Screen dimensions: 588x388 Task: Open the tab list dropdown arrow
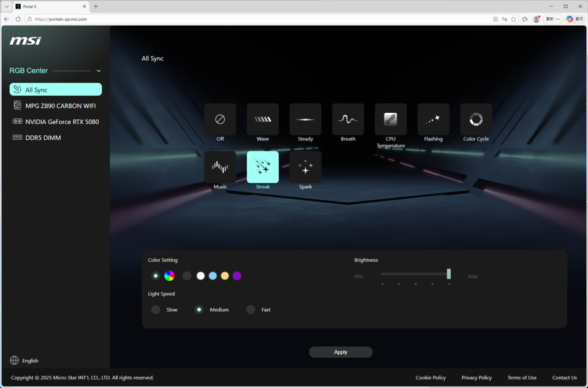point(6,6)
